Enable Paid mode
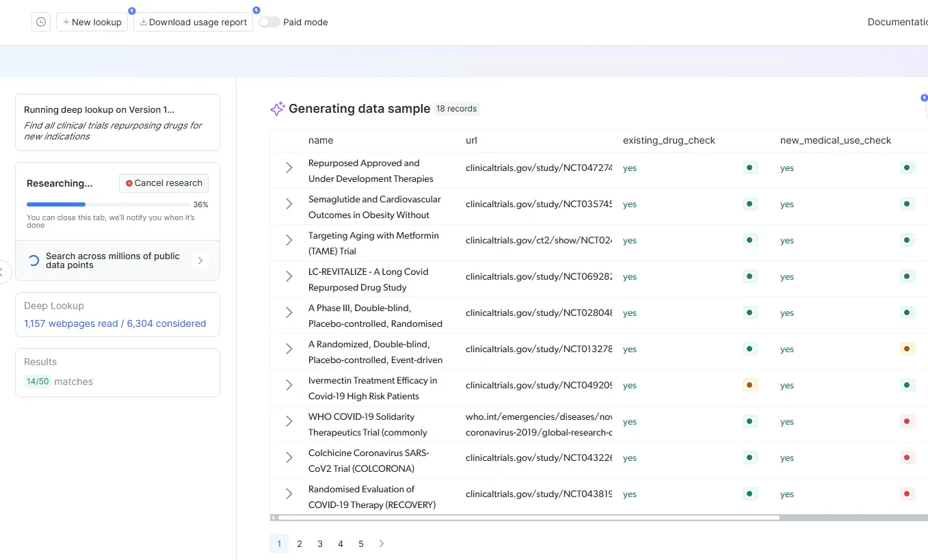Image resolution: width=928 pixels, height=560 pixels. [x=269, y=22]
